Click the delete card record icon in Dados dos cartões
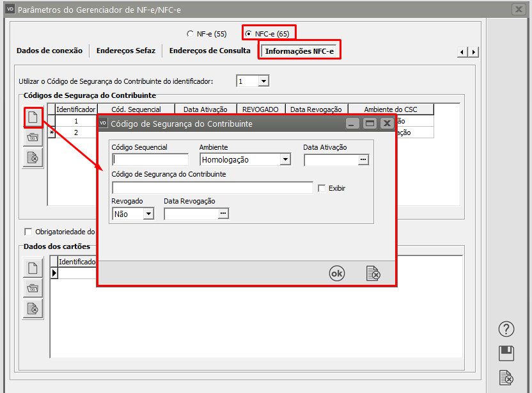 tap(33, 309)
